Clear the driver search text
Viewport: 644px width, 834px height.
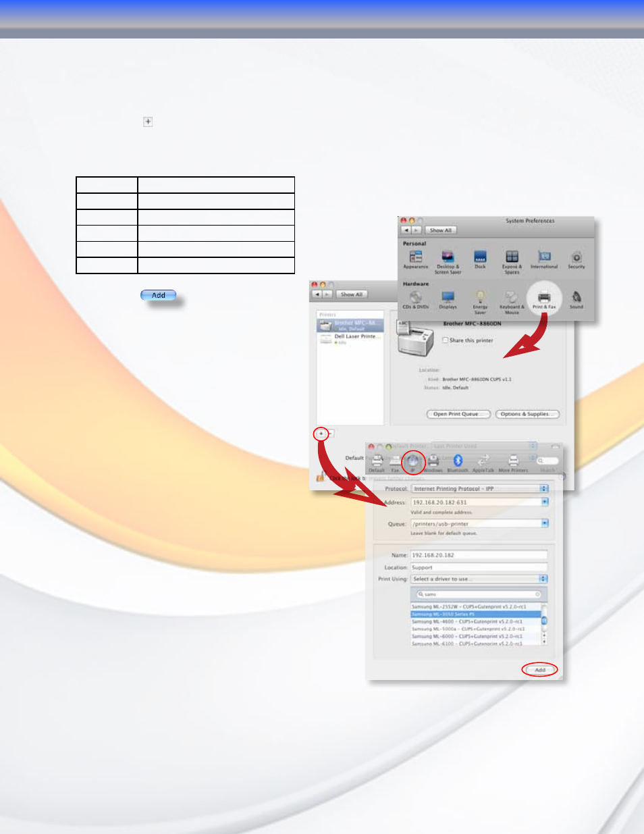538,594
